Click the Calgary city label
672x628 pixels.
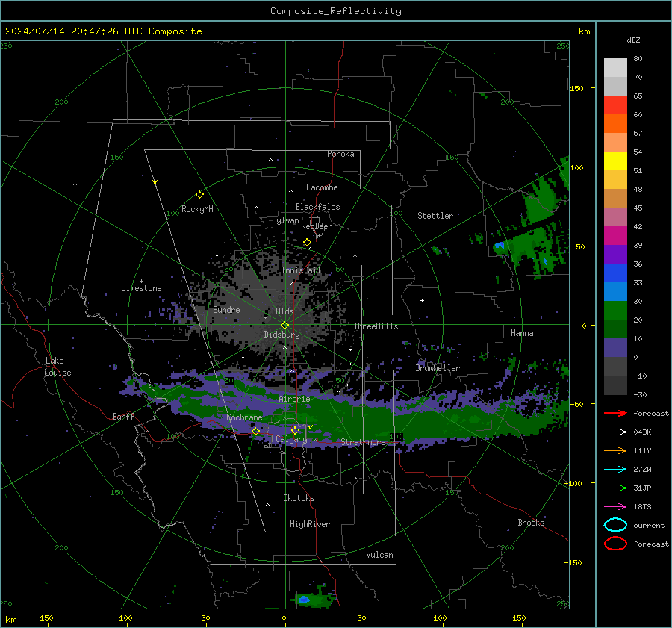tap(291, 439)
